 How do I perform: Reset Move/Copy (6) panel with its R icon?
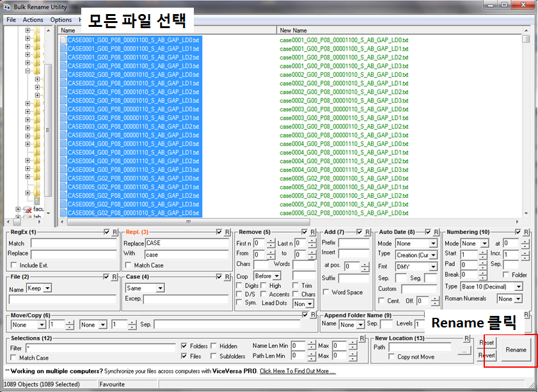click(x=313, y=315)
